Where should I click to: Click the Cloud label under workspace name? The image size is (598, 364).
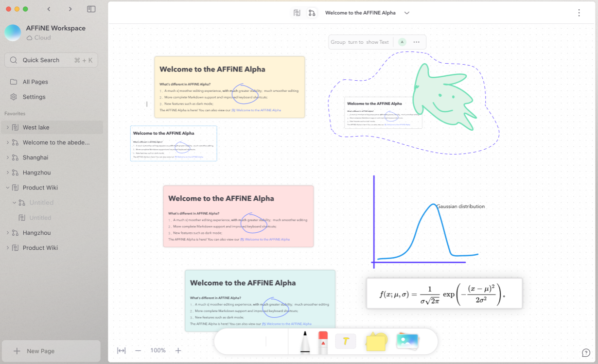(42, 38)
